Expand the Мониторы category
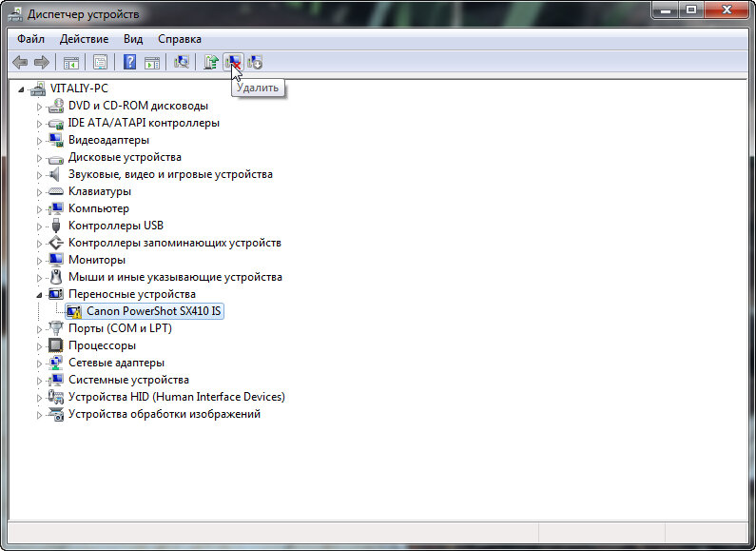This screenshot has width=756, height=551. [x=39, y=261]
